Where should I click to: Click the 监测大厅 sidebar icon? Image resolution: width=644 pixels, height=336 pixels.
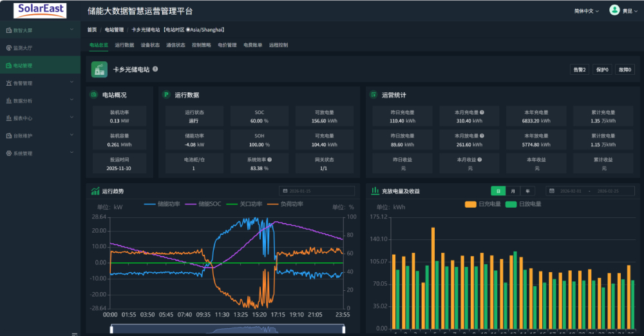(x=8, y=48)
